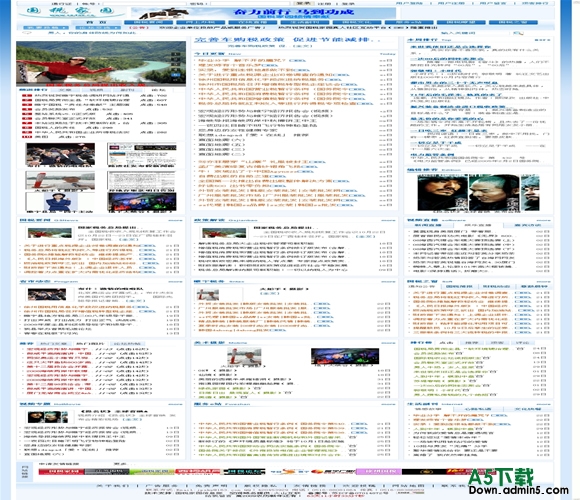Click first red friend-link banner in footer
The width and height of the screenshot is (580, 500).
coord(61,472)
